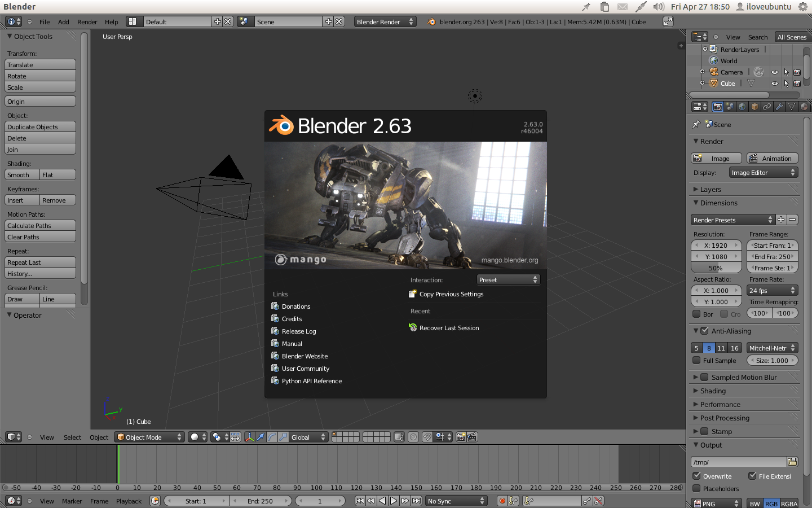
Task: Open the Modifiers tab wrench icon
Action: [x=779, y=107]
